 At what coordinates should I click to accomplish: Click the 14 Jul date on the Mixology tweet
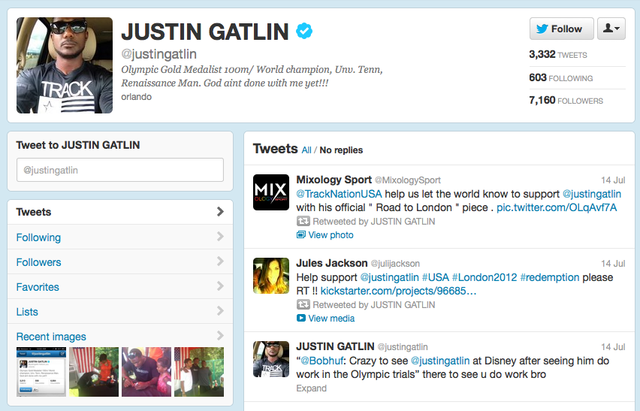(x=613, y=180)
